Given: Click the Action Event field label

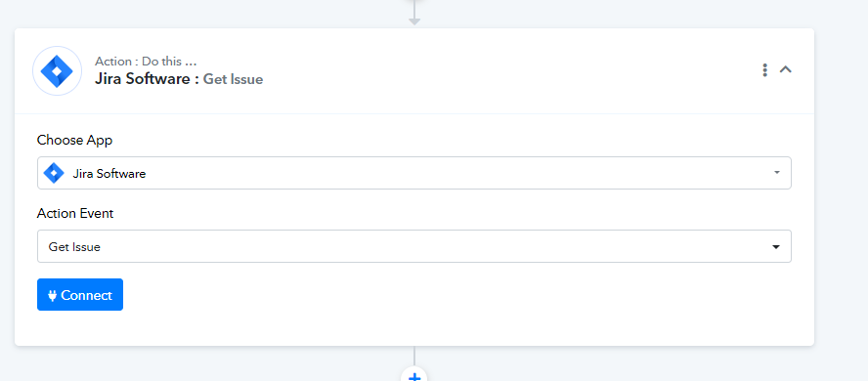Looking at the screenshot, I should (75, 213).
